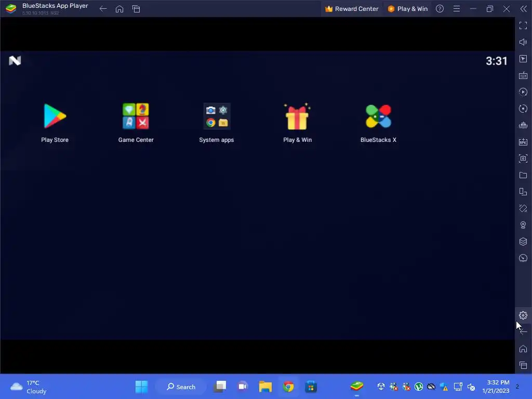The width and height of the screenshot is (532, 399).
Task: Collapse the sidebar with double chevron
Action: (524, 9)
